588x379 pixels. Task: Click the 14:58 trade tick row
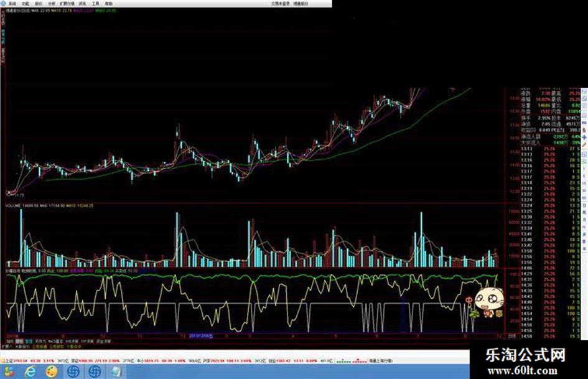tap(550, 336)
